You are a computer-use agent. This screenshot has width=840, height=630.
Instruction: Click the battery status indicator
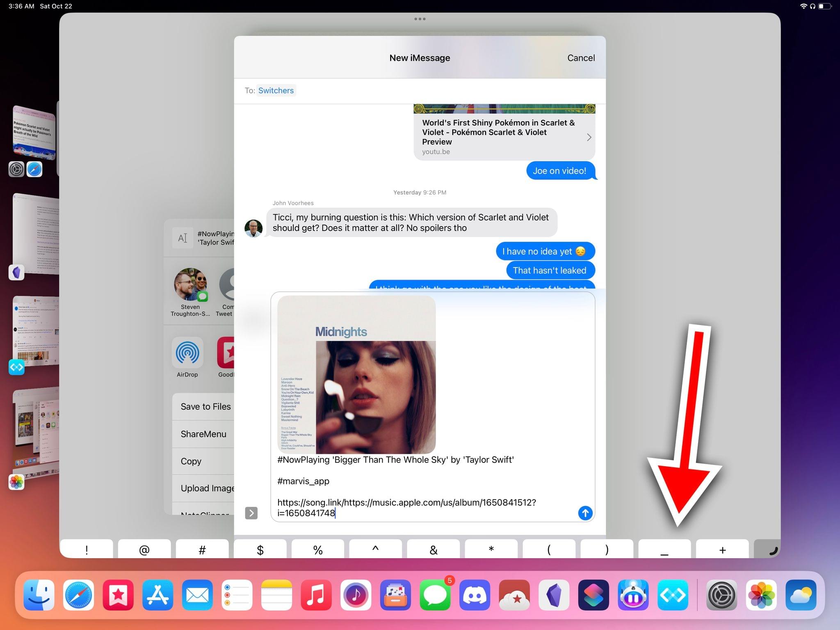point(825,6)
